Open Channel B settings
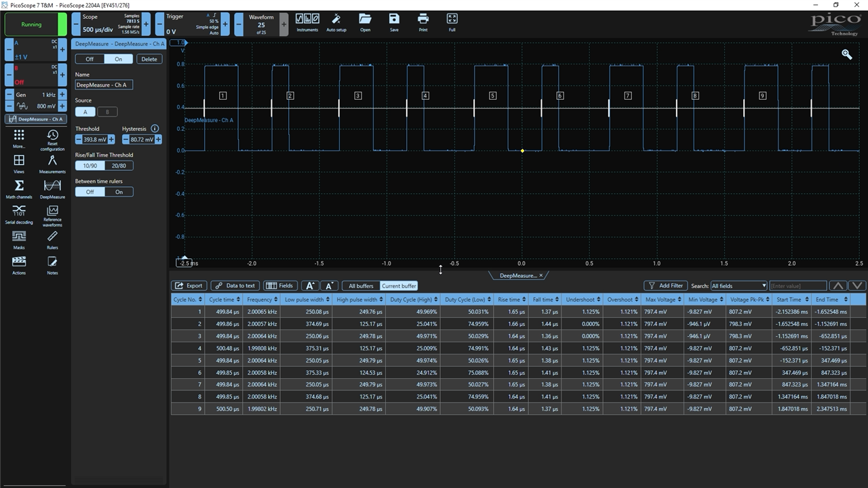The width and height of the screenshot is (868, 488). pos(35,74)
